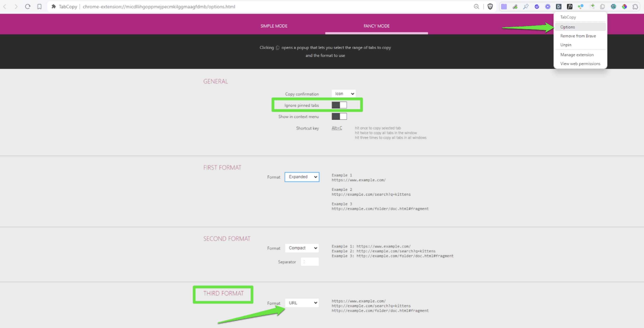Click 'hit three times to copy all tabs in all windows'
644x328 pixels.
pos(391,138)
